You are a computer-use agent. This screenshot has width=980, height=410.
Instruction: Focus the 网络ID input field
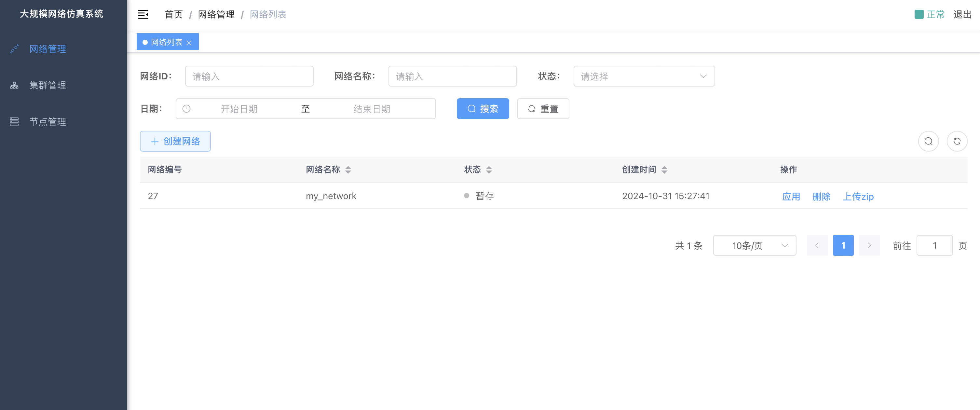(x=249, y=76)
